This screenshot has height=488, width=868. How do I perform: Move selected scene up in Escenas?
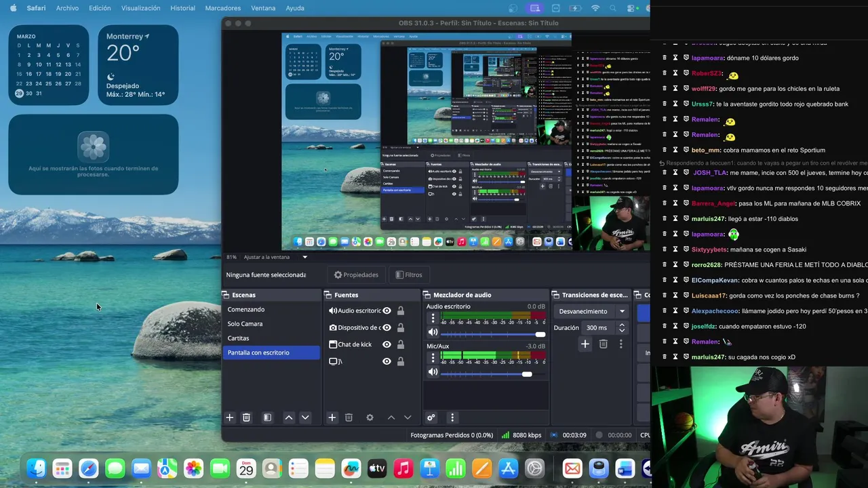coord(289,418)
